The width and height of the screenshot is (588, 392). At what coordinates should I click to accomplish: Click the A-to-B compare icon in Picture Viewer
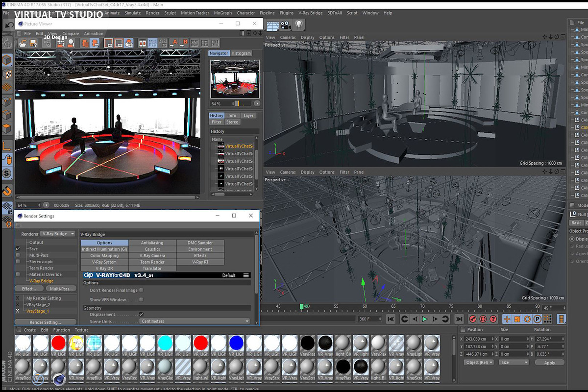click(x=163, y=43)
